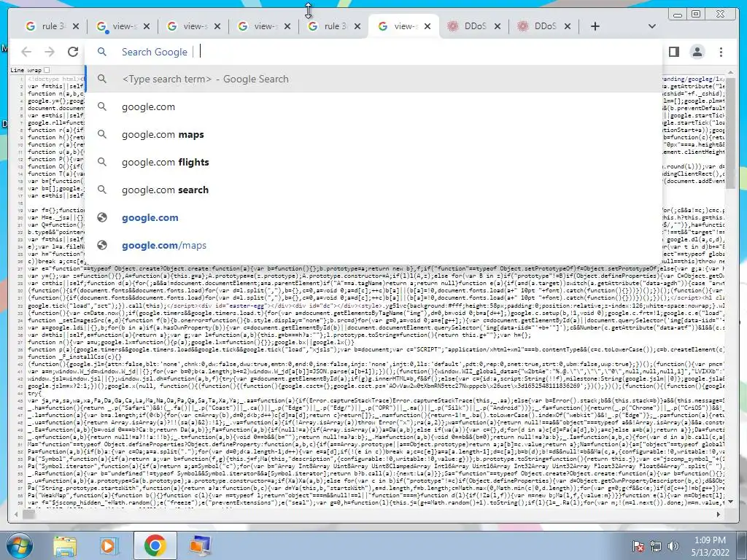Open Windows Explorer from the taskbar
747x560 pixels.
tap(65, 545)
